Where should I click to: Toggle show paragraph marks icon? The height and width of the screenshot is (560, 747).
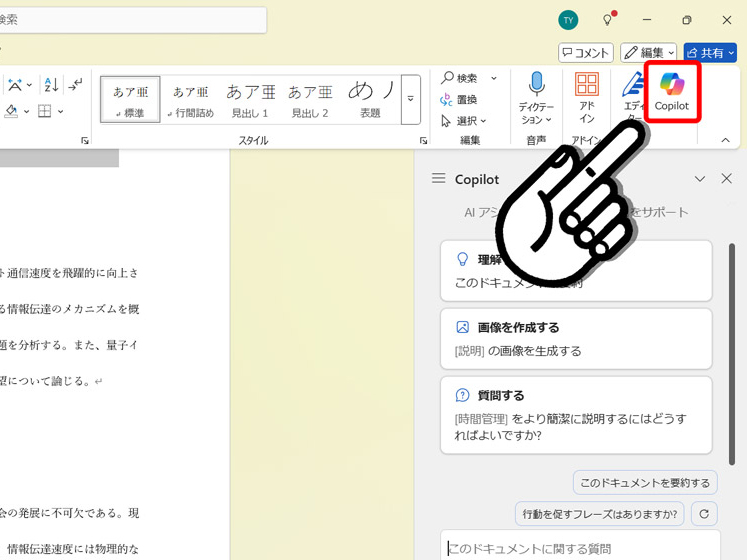pos(75,85)
